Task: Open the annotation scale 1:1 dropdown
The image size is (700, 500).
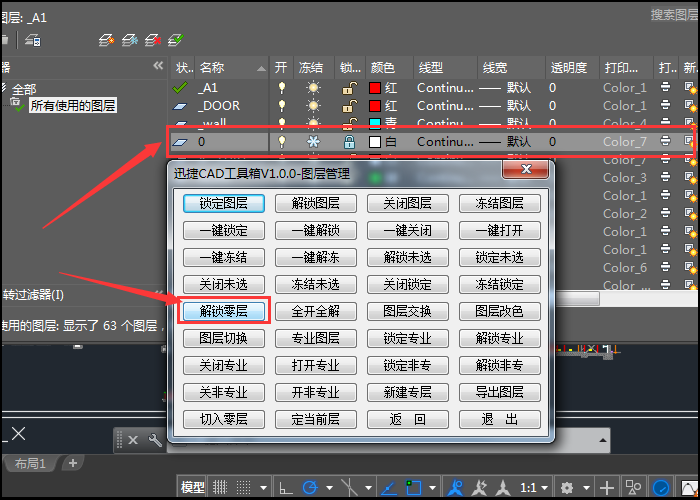Action: pyautogui.click(x=534, y=488)
